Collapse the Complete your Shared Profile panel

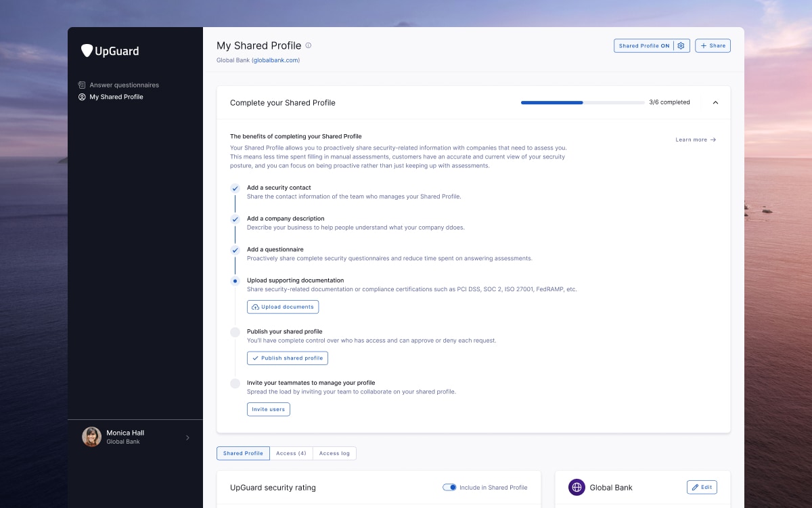click(716, 103)
